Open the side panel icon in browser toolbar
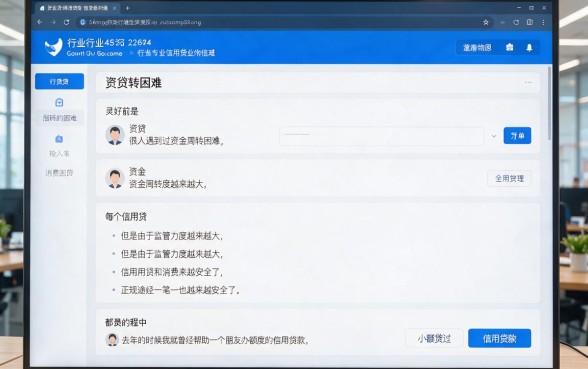This screenshot has height=369, width=588. tap(530, 22)
